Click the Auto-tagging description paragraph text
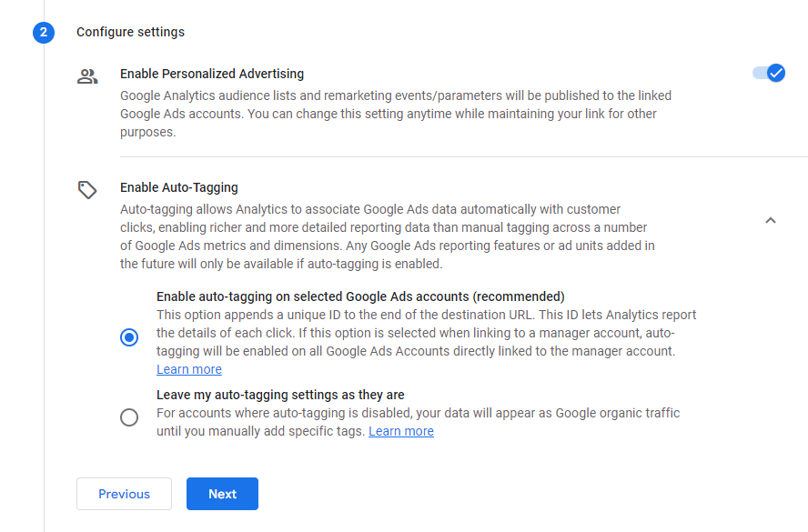The height and width of the screenshot is (532, 808). pos(387,236)
